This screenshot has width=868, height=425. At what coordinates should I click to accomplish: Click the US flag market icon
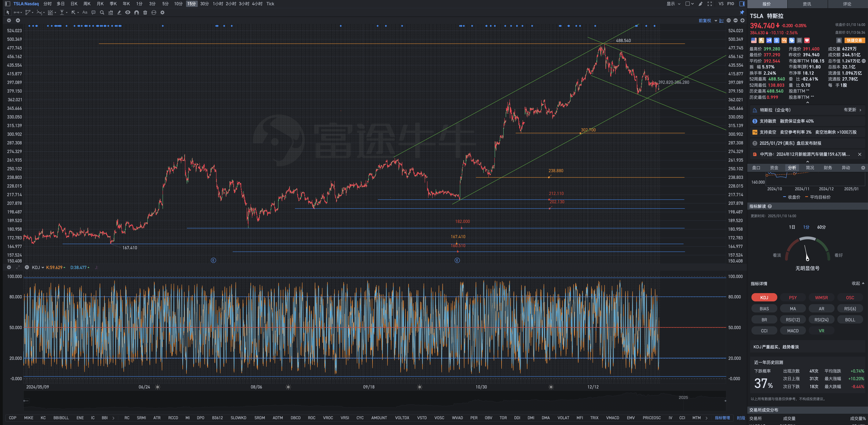coord(754,40)
